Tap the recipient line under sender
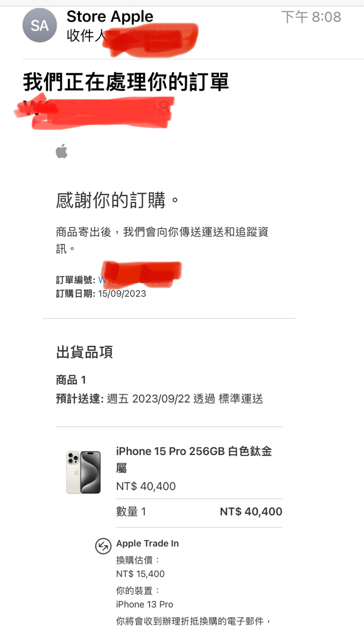The width and height of the screenshot is (364, 627). (132, 36)
